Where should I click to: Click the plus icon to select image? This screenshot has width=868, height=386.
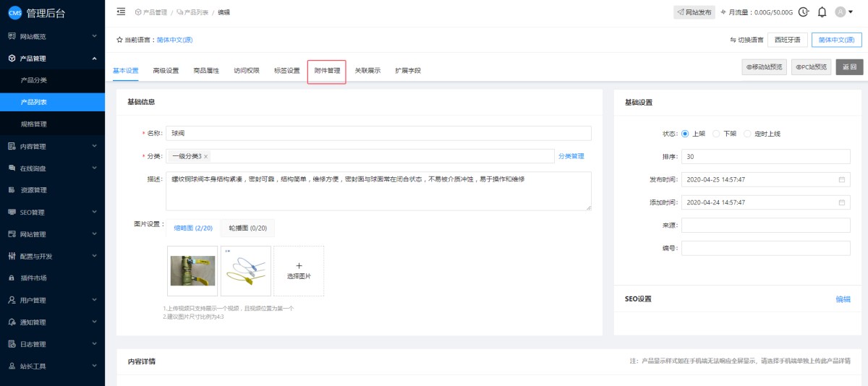coord(299,266)
